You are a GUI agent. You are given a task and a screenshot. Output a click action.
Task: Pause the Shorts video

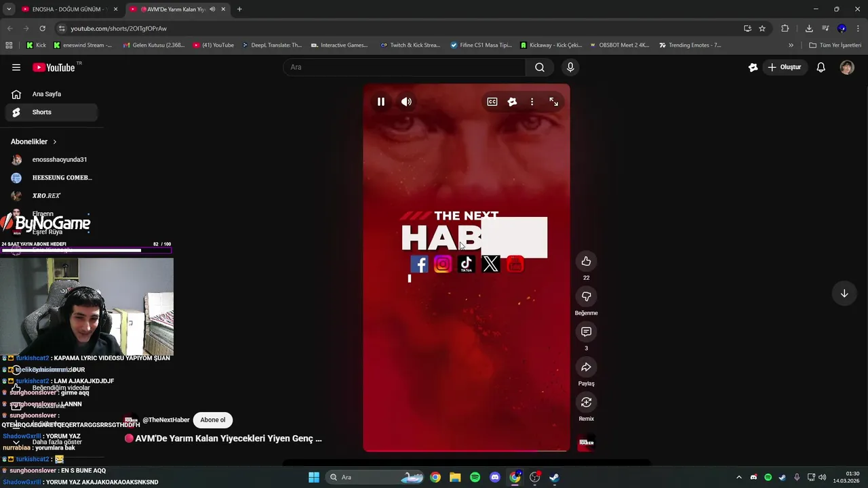pyautogui.click(x=381, y=102)
